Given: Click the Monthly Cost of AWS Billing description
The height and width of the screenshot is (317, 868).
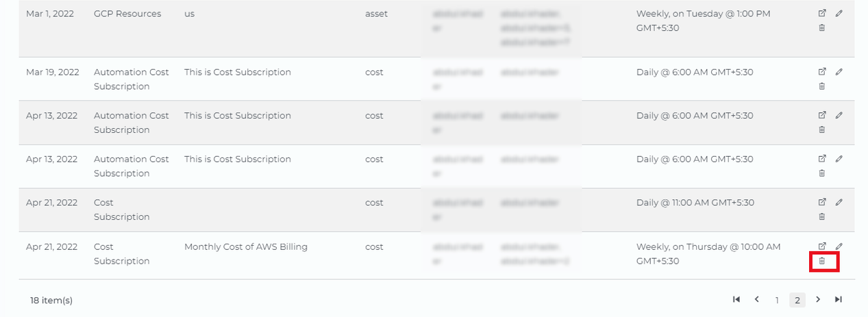Looking at the screenshot, I should (245, 246).
